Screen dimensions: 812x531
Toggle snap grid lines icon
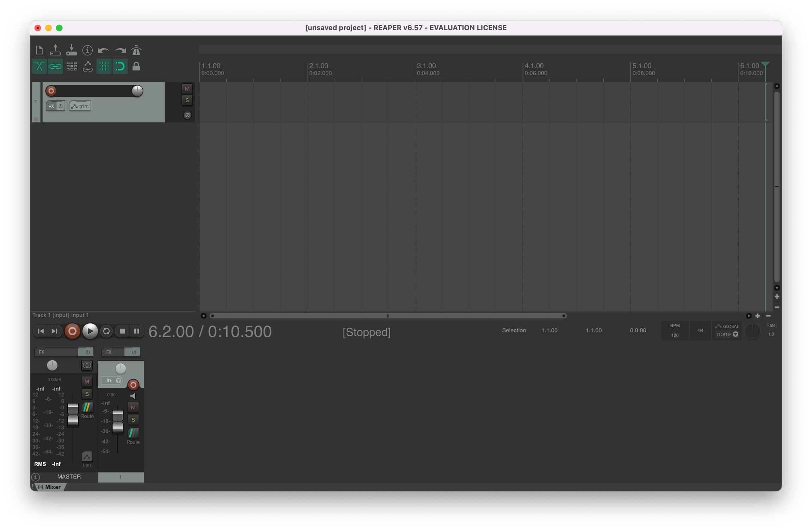coord(104,66)
